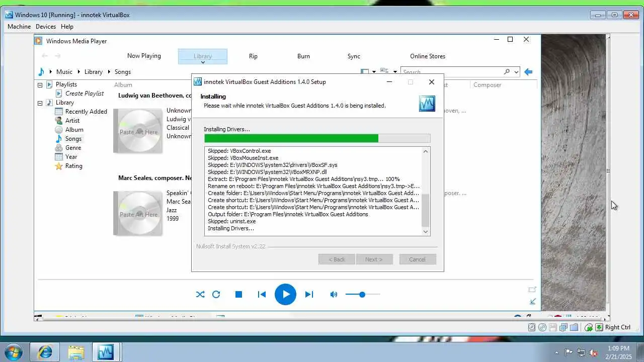
Task: Click the Songs breadcrumb
Action: click(123, 72)
